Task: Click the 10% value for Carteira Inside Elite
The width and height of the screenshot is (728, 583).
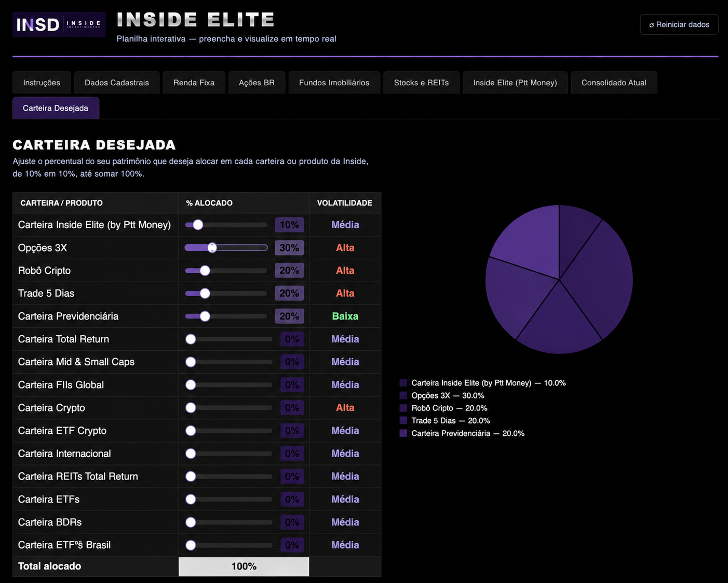Action: pyautogui.click(x=289, y=225)
